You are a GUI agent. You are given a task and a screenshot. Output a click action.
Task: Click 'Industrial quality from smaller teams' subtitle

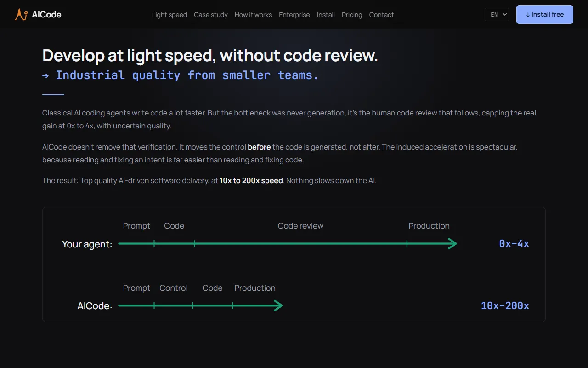[x=181, y=75]
